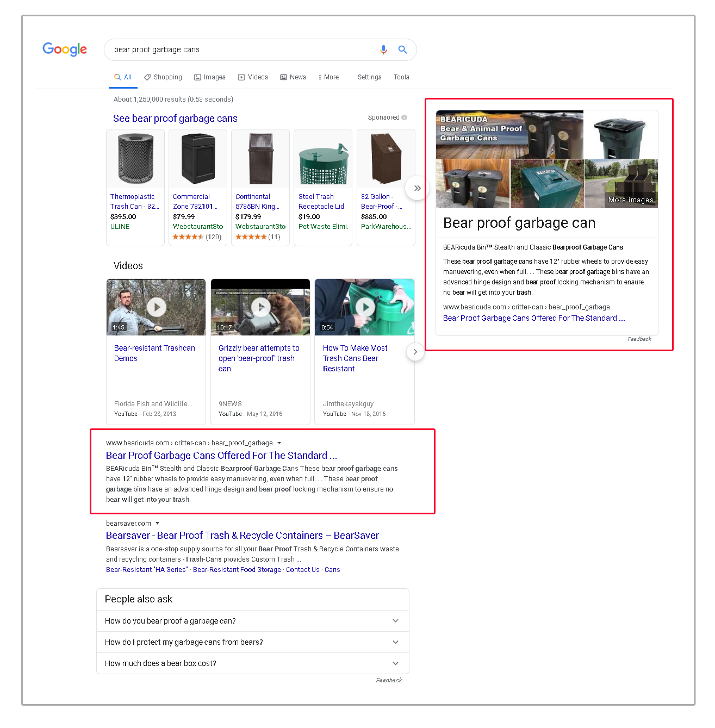This screenshot has width=715, height=728.
Task: Open the Thermoplastic Trash Can product image
Action: pos(135,159)
